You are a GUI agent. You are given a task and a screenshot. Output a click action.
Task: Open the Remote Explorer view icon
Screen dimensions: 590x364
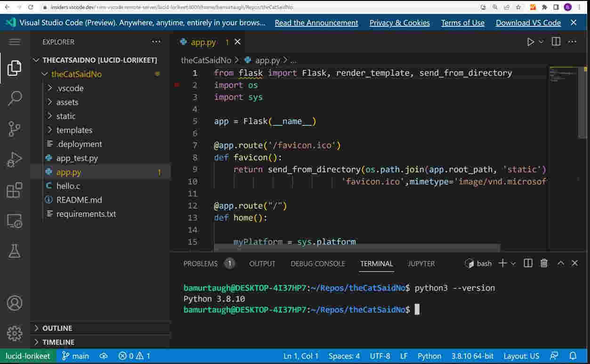[x=15, y=220]
